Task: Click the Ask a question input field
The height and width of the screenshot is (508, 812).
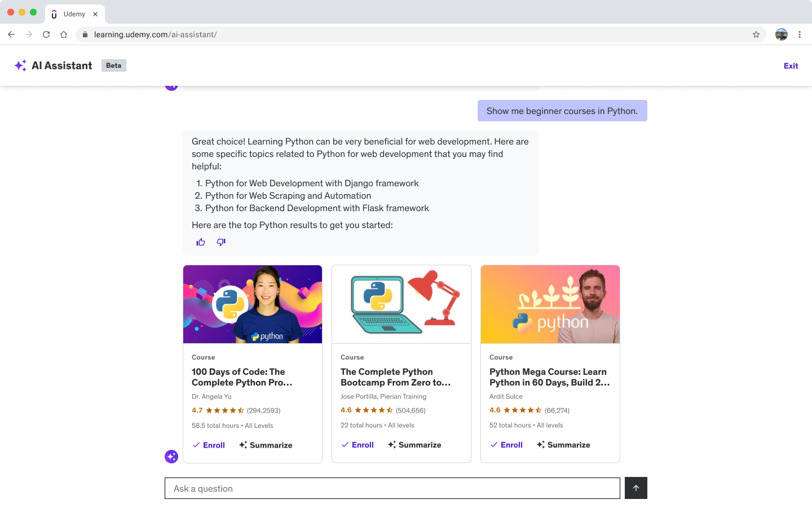Action: click(391, 488)
